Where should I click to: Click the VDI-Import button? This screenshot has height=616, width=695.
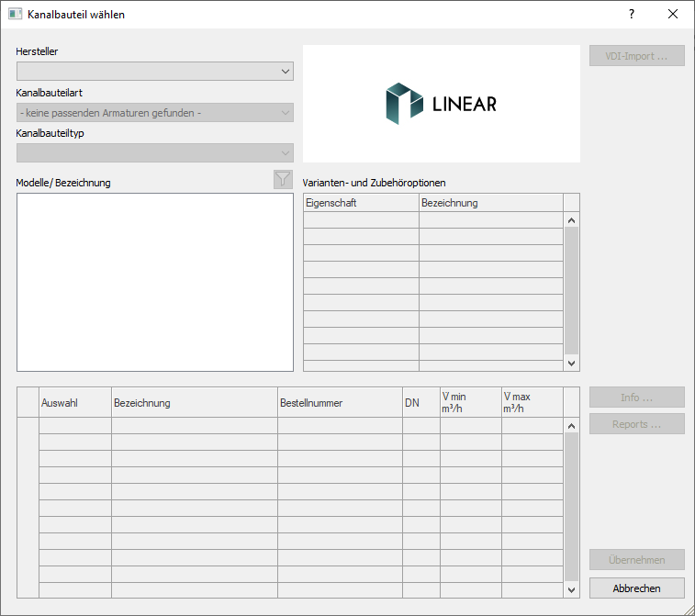[636, 56]
